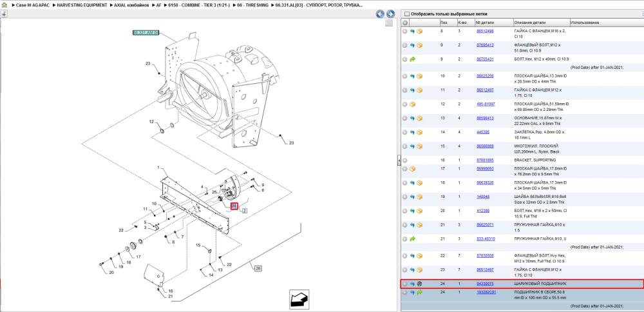
Task: Open the '6150 - COMBINE - TIER 3' breadcrumb
Action: pos(198,6)
